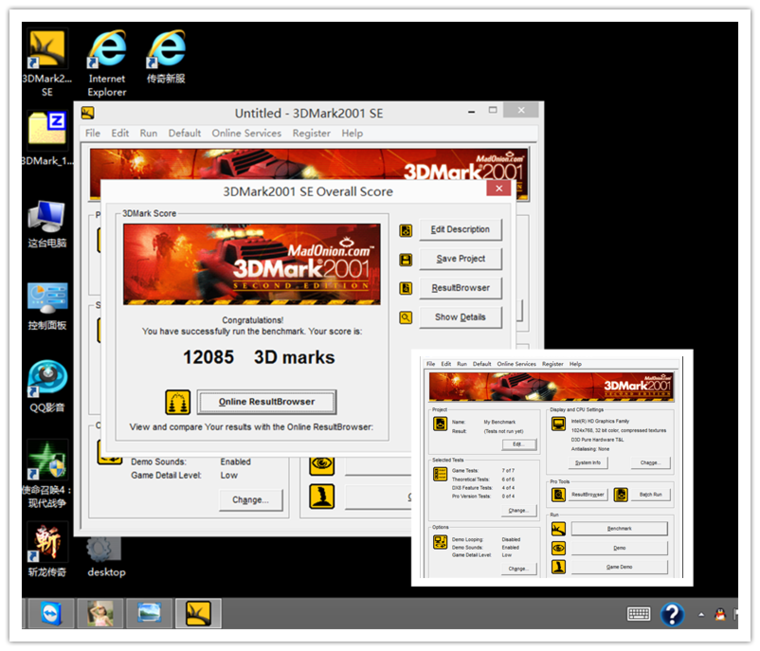This screenshot has height=651, width=760.
Task: Select the desktop gear file icon
Action: click(x=105, y=556)
